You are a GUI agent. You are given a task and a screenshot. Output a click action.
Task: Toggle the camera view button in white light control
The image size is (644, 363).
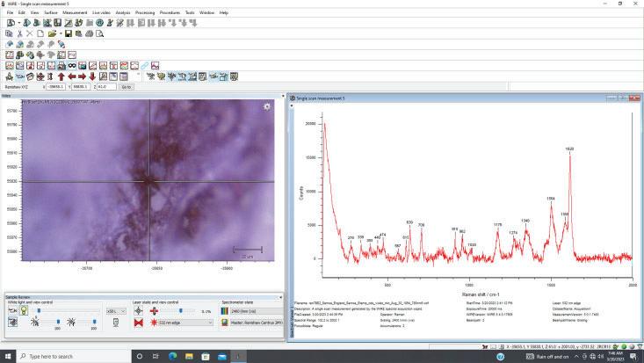pos(12,311)
